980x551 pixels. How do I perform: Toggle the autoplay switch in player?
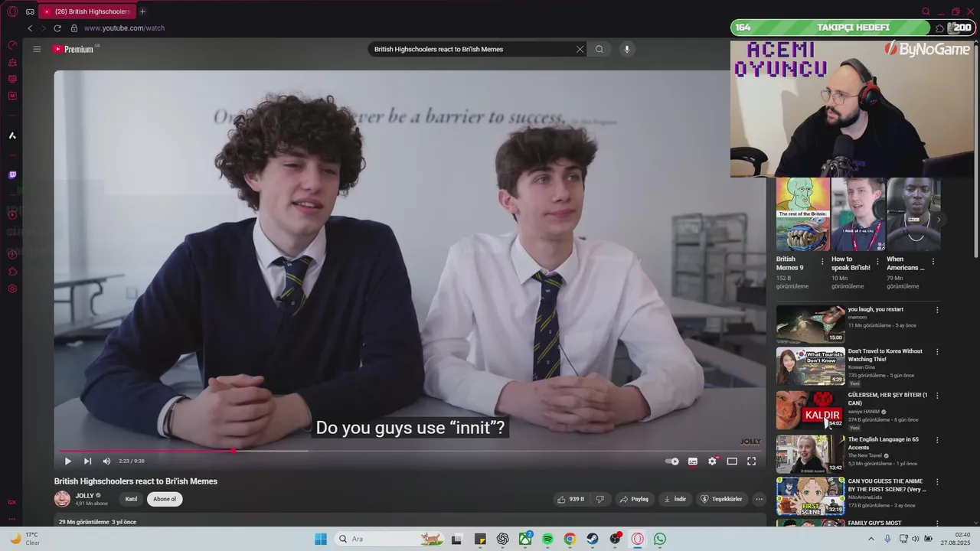(x=671, y=461)
